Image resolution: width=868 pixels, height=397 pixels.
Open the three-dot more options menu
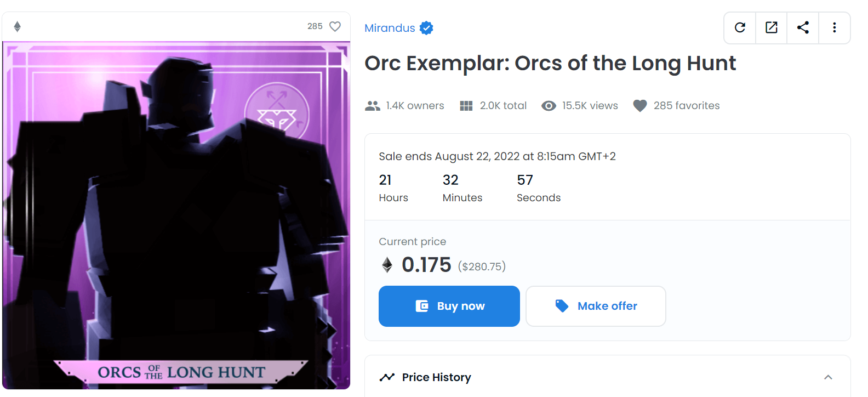point(835,27)
